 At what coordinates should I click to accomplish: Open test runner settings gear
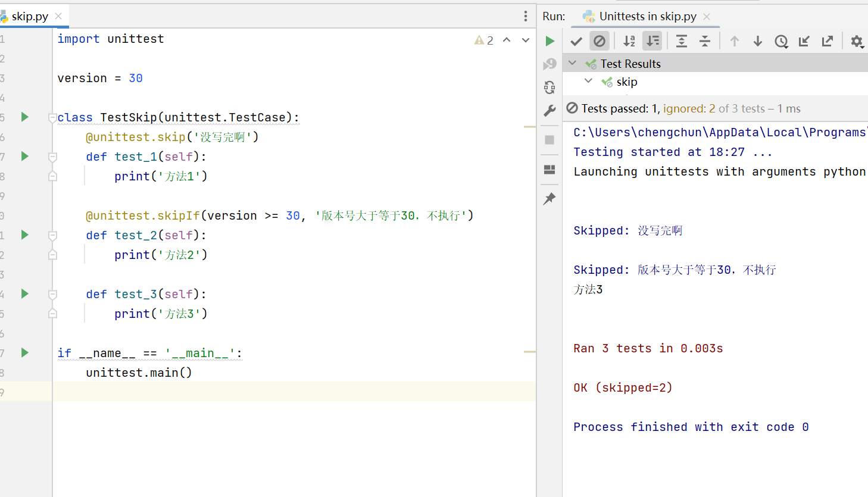pos(857,41)
